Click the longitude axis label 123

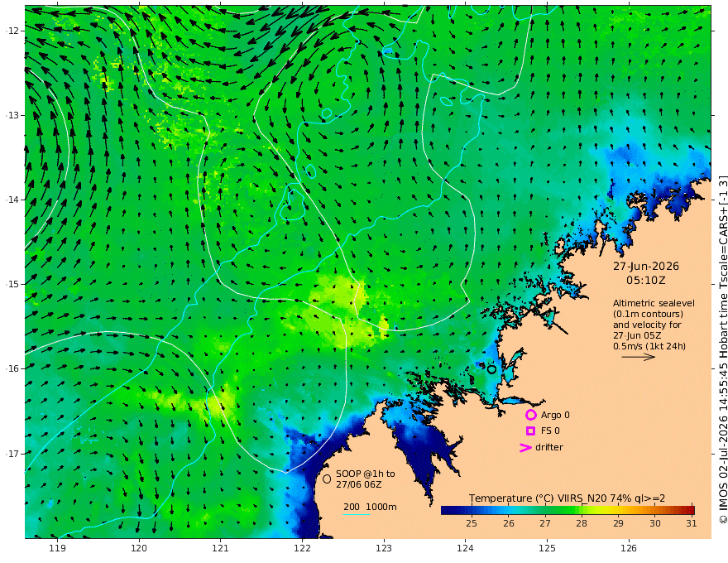click(384, 549)
